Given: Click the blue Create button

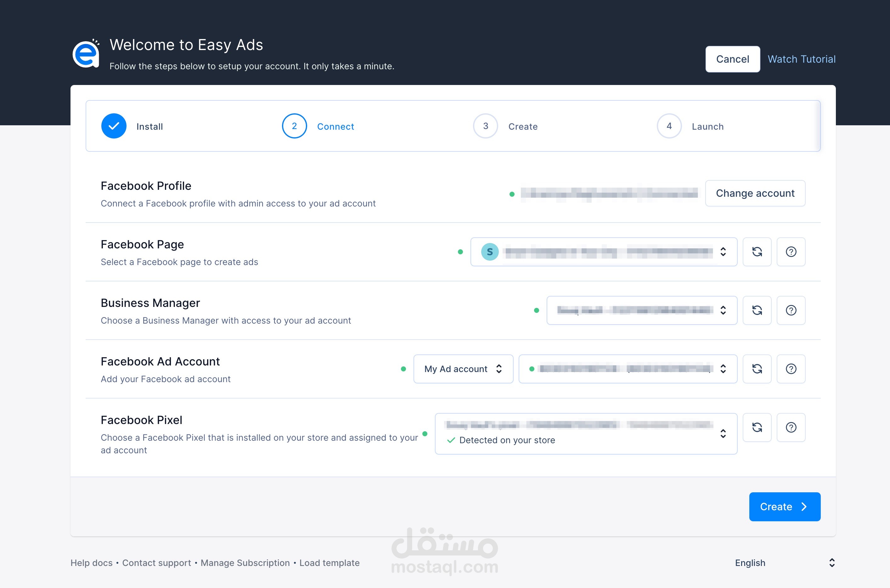Looking at the screenshot, I should coord(785,506).
